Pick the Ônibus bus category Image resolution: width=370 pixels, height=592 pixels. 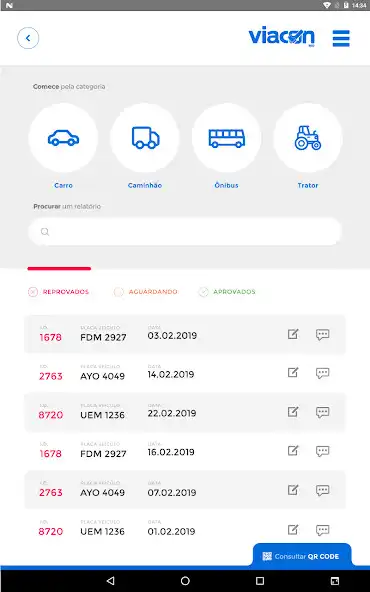click(226, 138)
